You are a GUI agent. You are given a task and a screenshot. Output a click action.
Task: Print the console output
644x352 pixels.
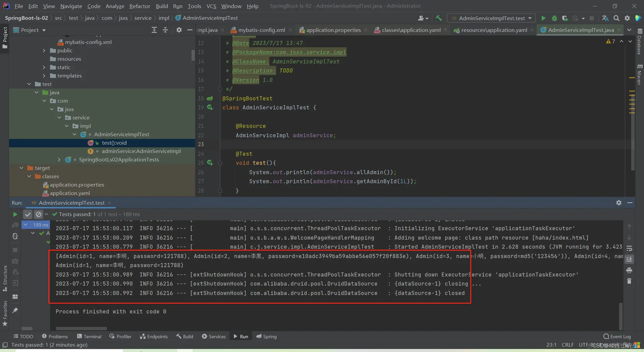[x=629, y=270]
